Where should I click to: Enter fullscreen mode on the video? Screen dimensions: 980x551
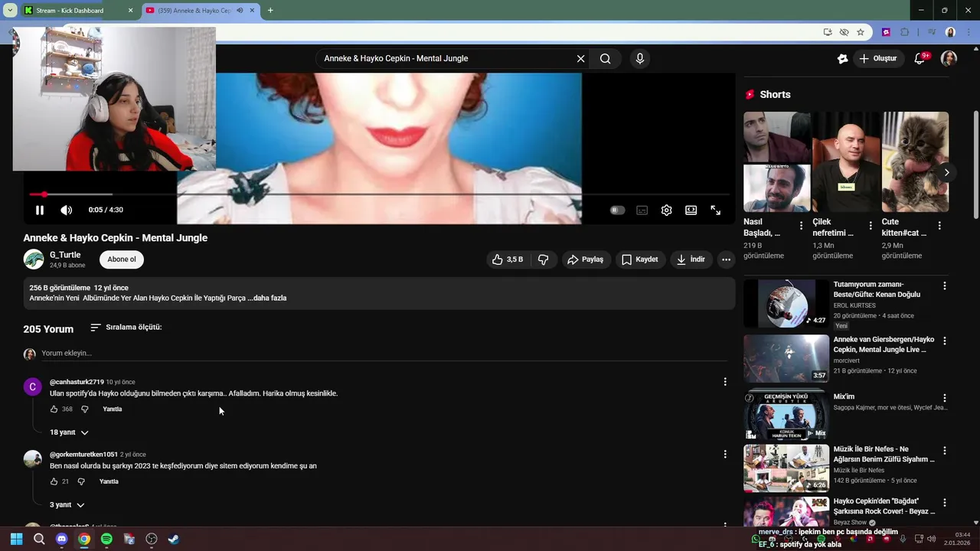[x=716, y=210]
